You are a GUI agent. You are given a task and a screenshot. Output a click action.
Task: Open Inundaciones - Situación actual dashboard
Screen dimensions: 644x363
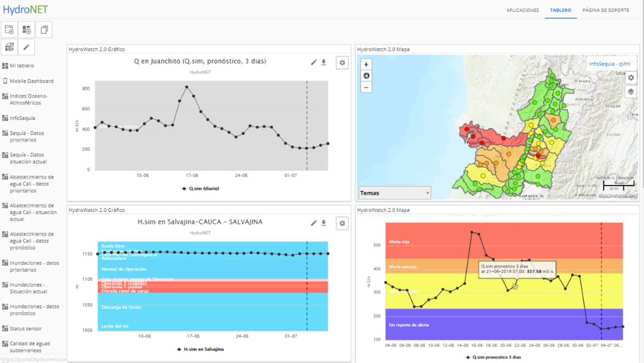pyautogui.click(x=28, y=288)
